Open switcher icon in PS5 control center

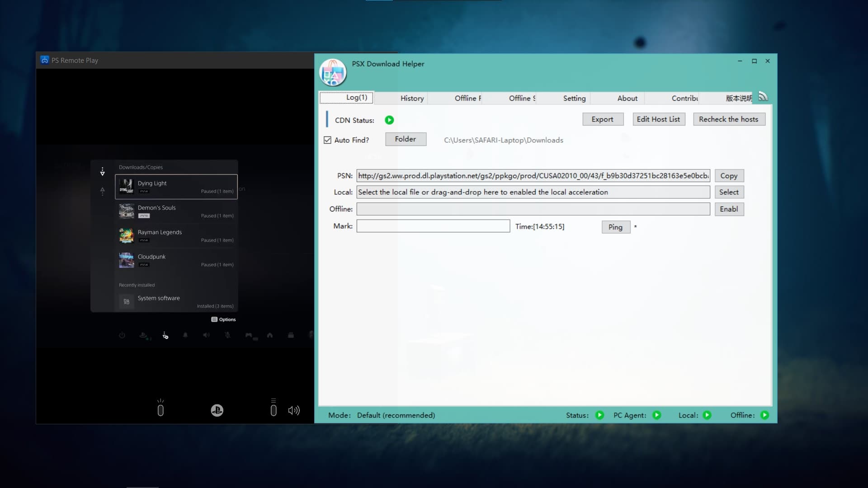[291, 335]
